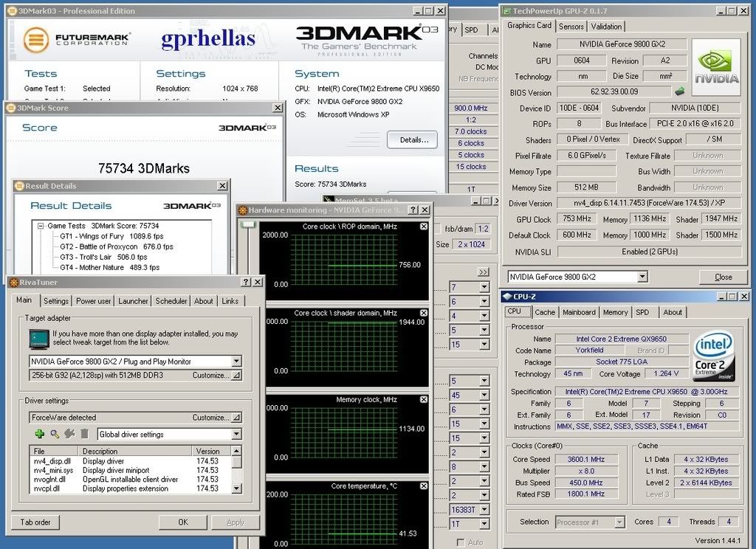Click driver file list scrollbar up arrow

pos(236,451)
